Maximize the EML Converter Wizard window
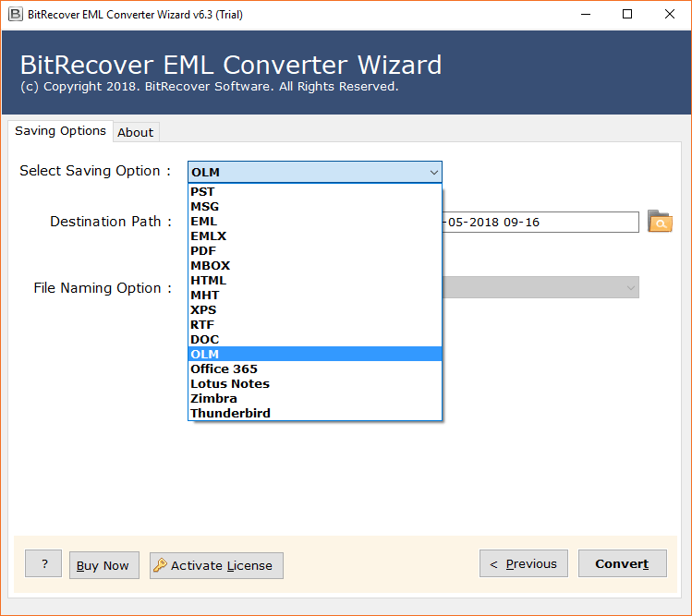Viewport: 692px width, 616px height. click(627, 14)
